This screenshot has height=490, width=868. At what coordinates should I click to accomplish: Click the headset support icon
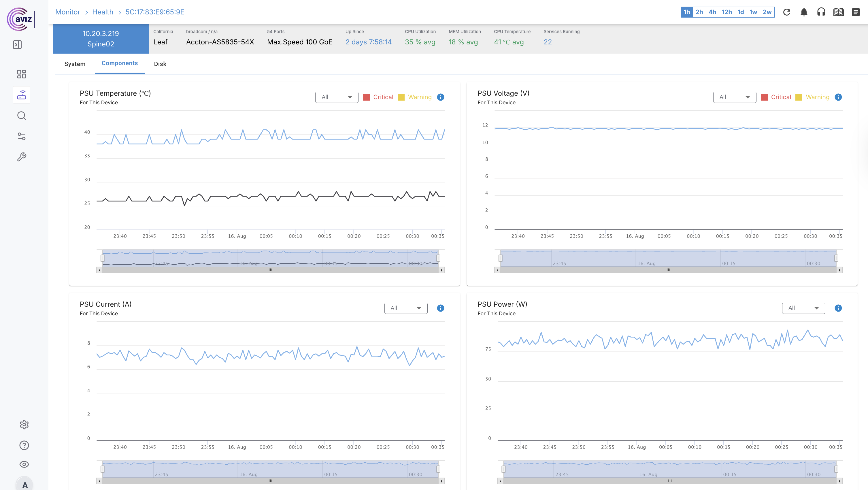(821, 12)
